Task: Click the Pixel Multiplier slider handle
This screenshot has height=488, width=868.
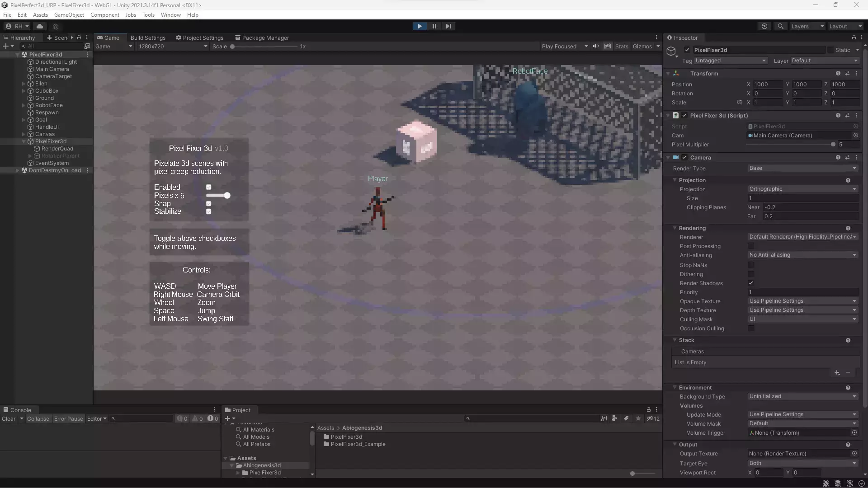Action: (x=833, y=145)
